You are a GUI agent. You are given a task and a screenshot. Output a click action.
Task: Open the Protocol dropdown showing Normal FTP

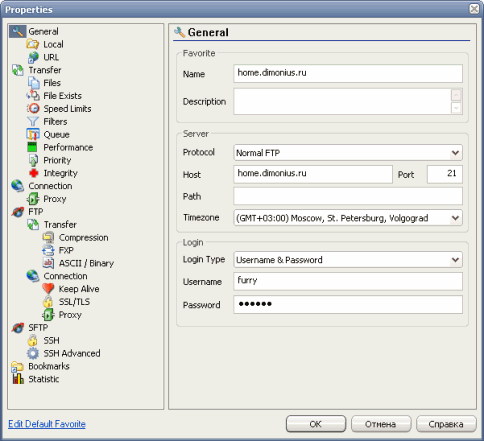pyautogui.click(x=348, y=153)
